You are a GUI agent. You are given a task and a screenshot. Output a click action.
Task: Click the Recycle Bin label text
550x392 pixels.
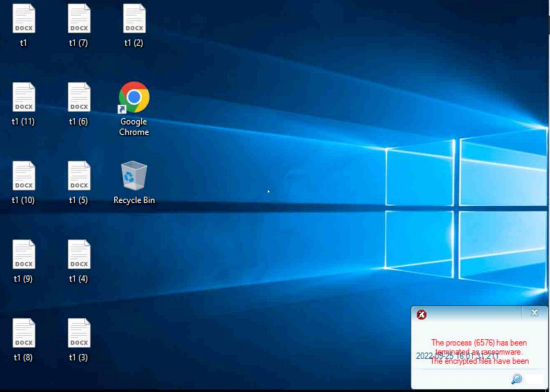tap(134, 200)
